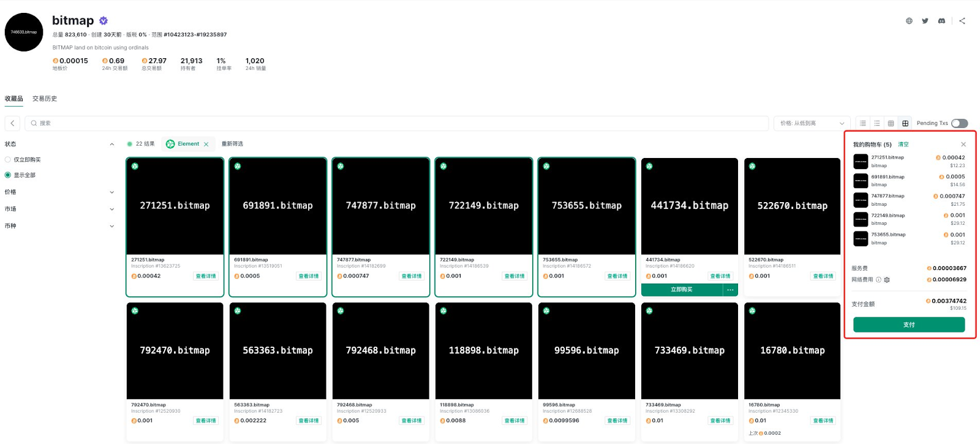Click the green 支付 pay button

coord(909,325)
